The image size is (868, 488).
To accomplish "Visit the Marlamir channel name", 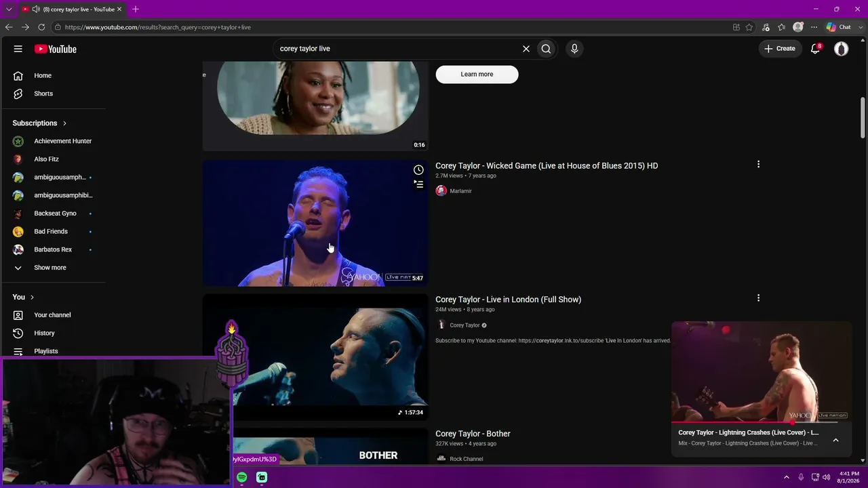I will pos(460,191).
